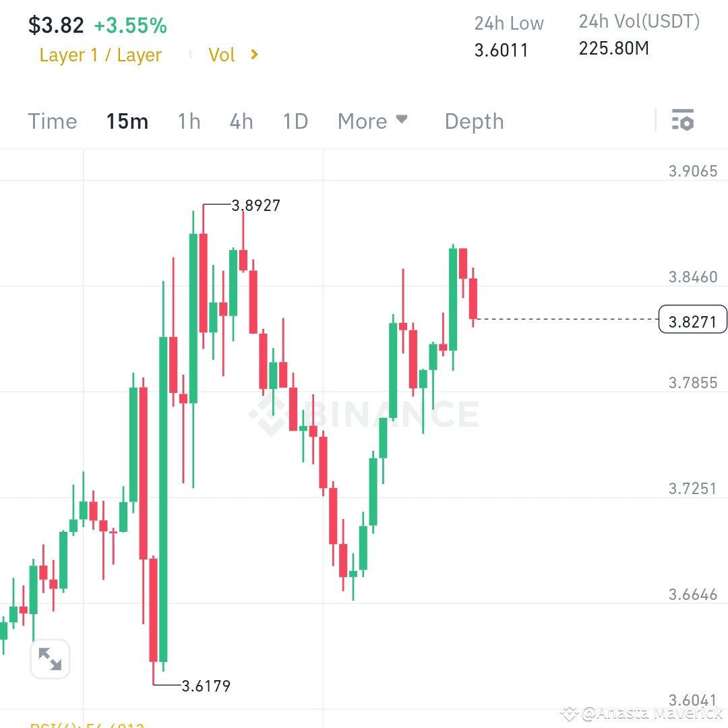Switch to the Depth view
Image resolution: width=728 pixels, height=728 pixels.
(474, 121)
